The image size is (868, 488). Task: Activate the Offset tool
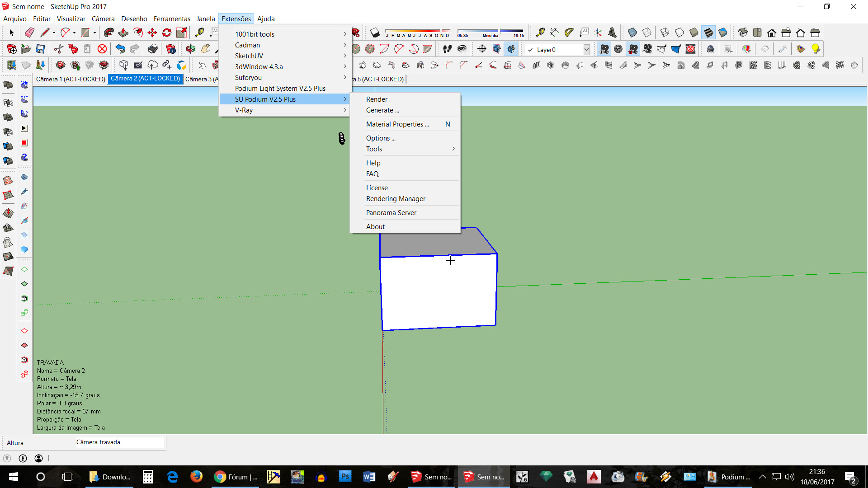138,33
